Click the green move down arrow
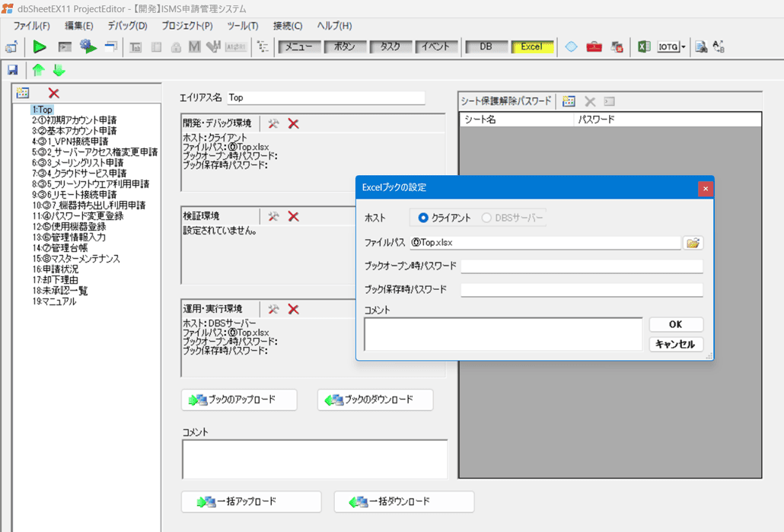The width and height of the screenshot is (784, 532). coord(59,70)
